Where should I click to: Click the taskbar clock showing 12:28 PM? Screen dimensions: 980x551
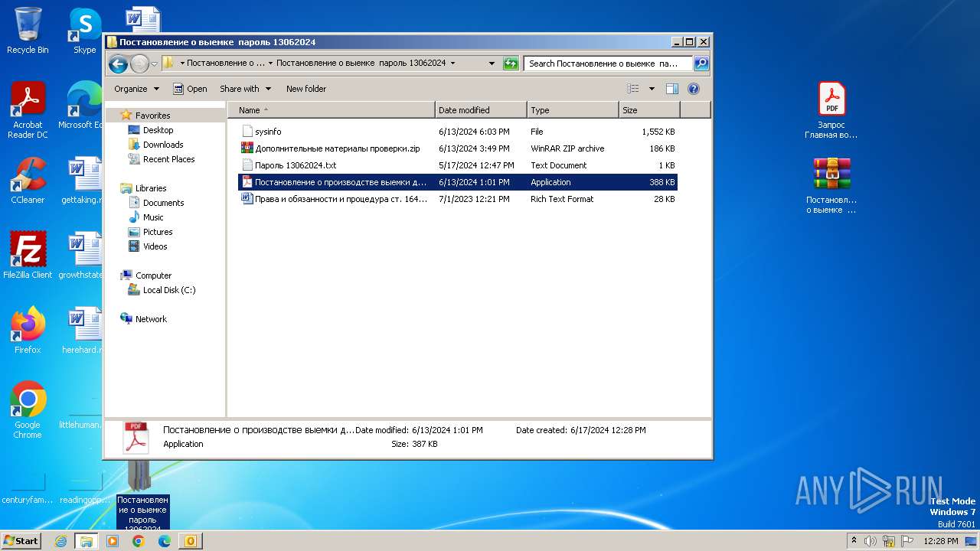[939, 541]
